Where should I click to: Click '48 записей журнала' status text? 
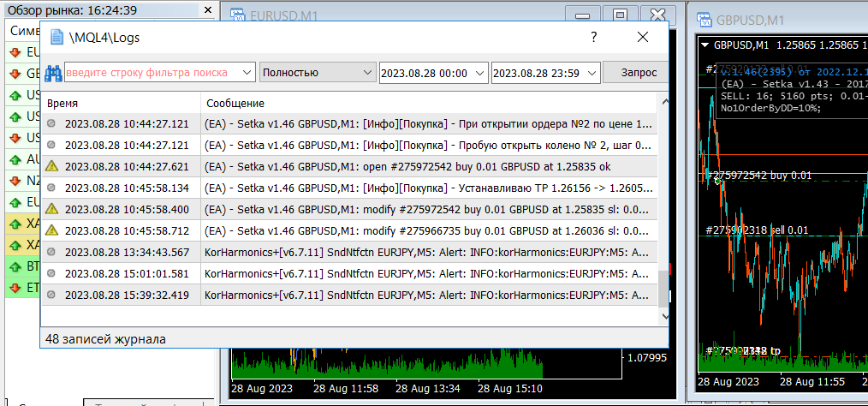point(105,338)
